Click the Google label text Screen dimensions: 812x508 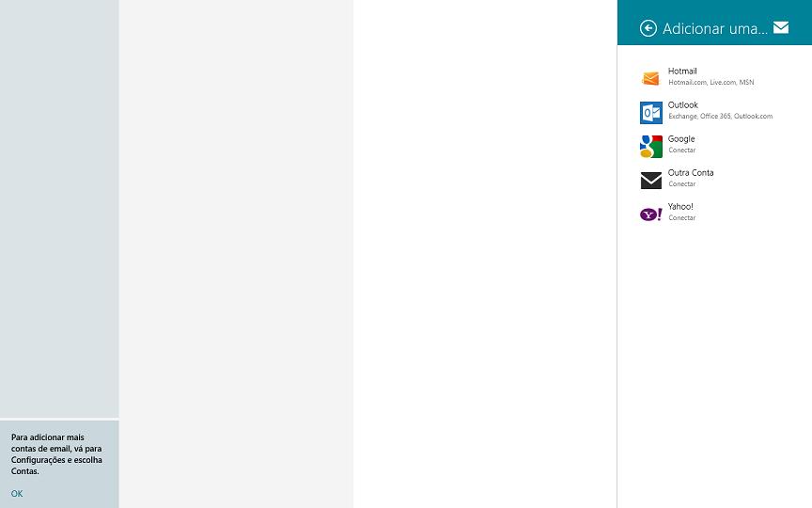coord(681,138)
